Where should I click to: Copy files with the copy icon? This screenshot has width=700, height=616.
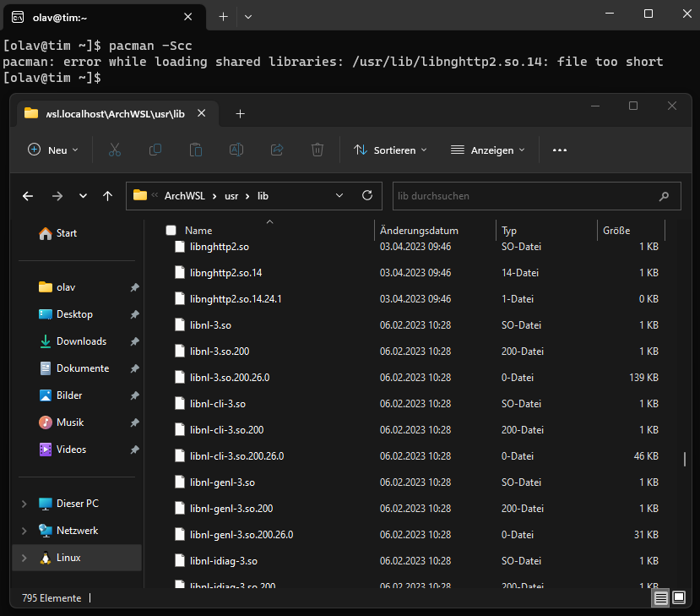coord(155,150)
